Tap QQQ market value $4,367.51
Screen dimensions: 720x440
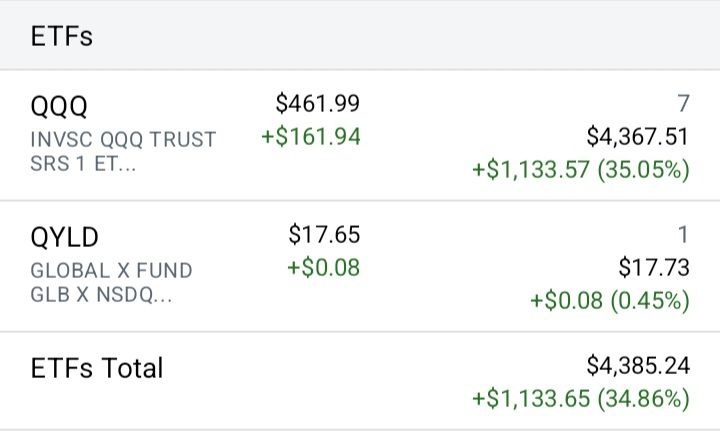click(x=638, y=137)
